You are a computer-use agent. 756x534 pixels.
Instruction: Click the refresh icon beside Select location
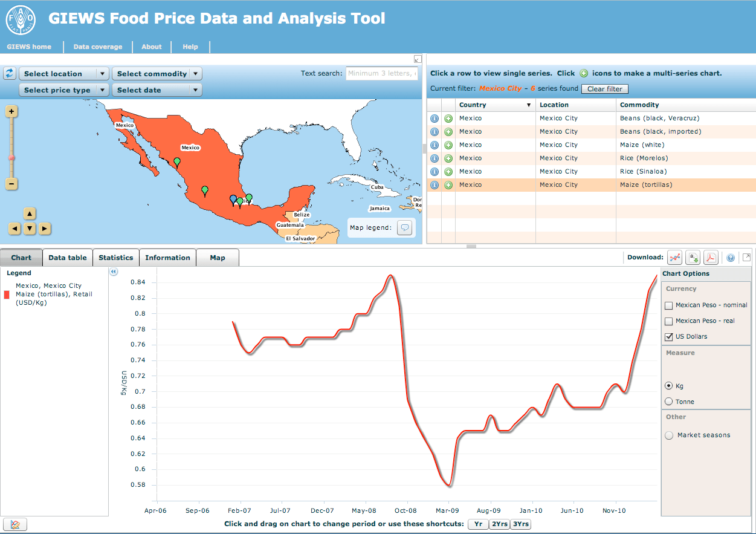click(10, 73)
